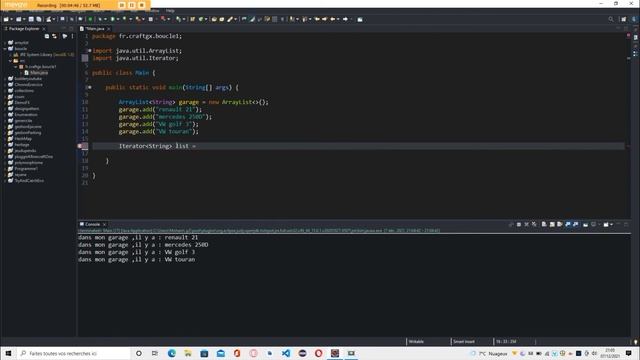The width and height of the screenshot is (640, 360).
Task: Collapse the boucle project node
Action: pos(5,49)
